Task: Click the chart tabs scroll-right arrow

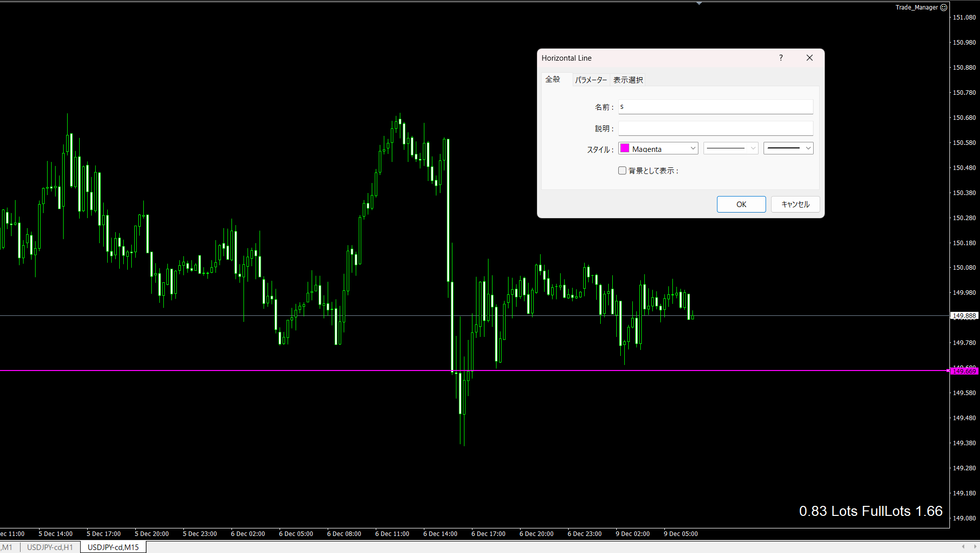Action: click(975, 546)
